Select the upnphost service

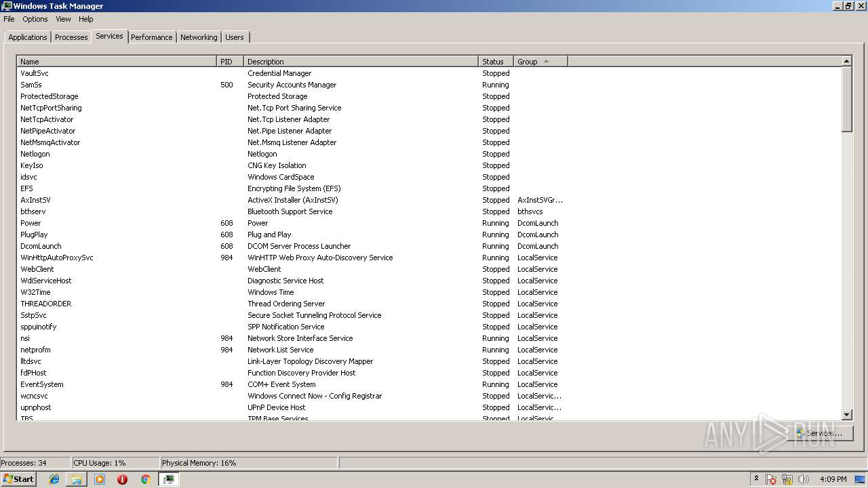36,407
